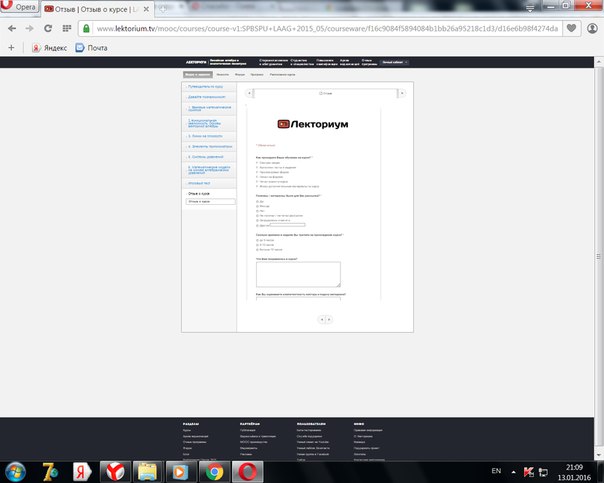Close the 'Отзыв о курсе' browser tab

click(146, 9)
